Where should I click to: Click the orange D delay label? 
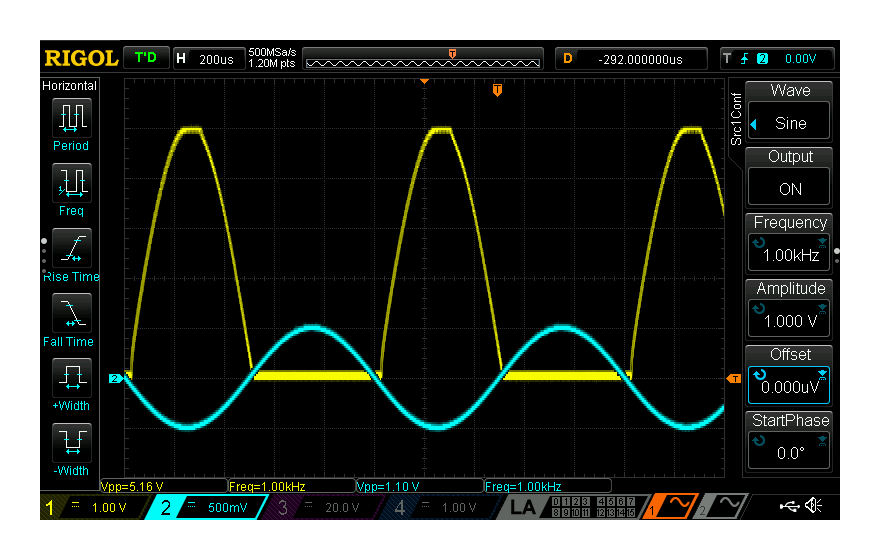click(567, 58)
